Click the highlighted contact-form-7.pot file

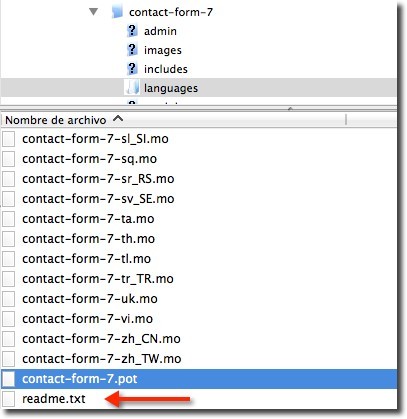(x=199, y=379)
